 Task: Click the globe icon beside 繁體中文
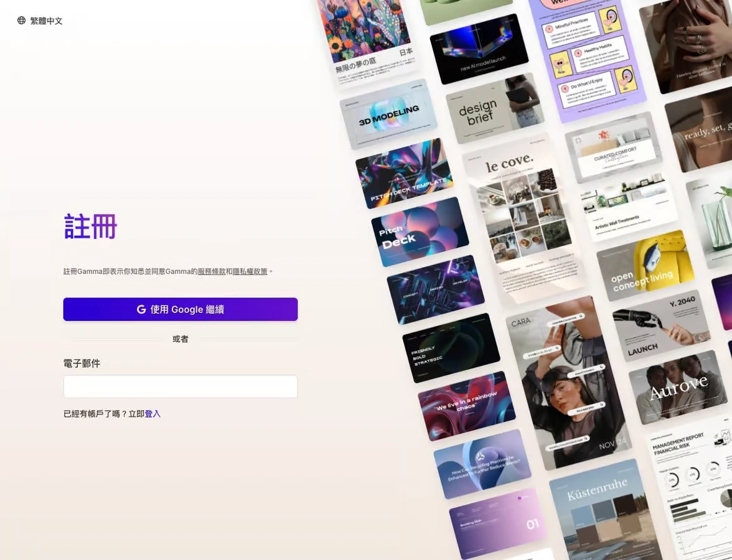tap(21, 21)
